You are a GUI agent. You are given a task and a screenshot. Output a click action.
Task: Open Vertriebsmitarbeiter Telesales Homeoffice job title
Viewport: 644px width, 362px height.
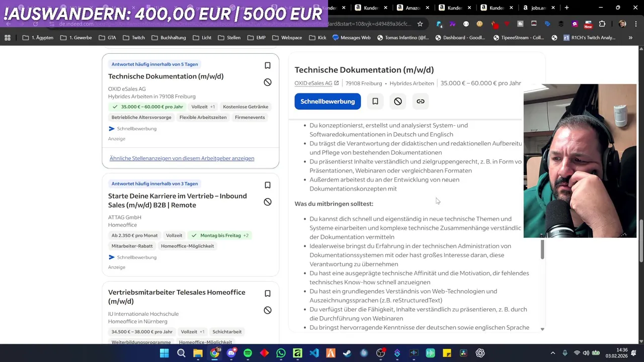(x=177, y=297)
